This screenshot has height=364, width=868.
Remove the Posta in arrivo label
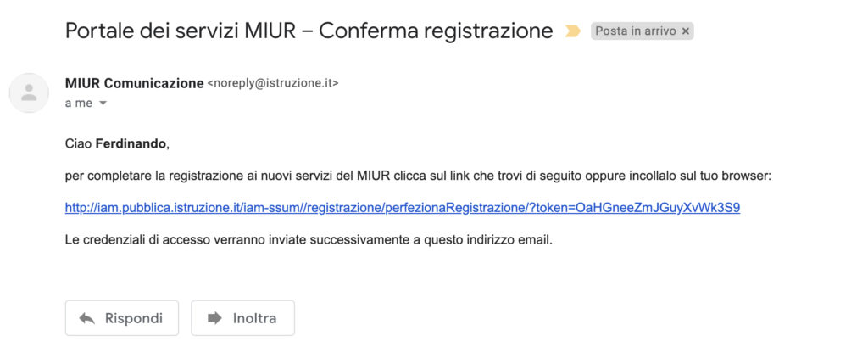click(x=685, y=31)
